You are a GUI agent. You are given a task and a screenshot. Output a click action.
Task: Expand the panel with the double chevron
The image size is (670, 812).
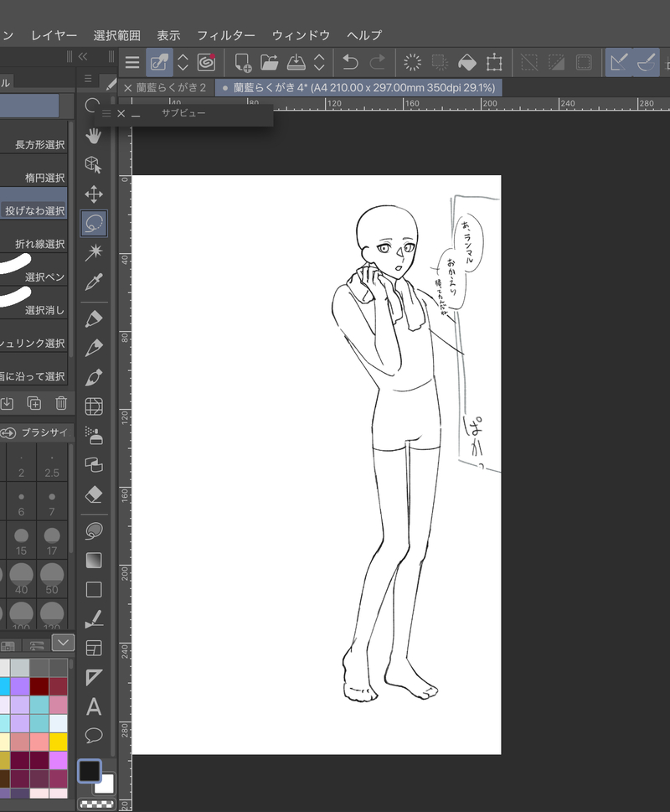point(82,57)
